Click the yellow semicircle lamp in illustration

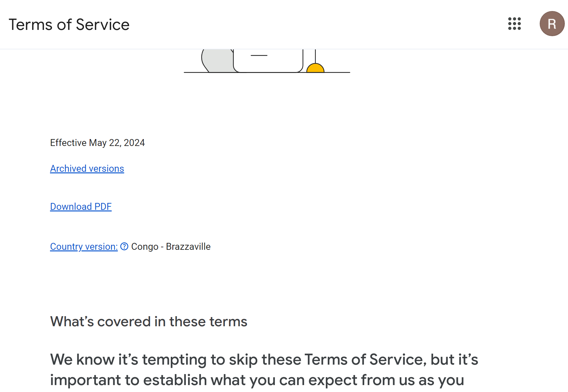315,69
